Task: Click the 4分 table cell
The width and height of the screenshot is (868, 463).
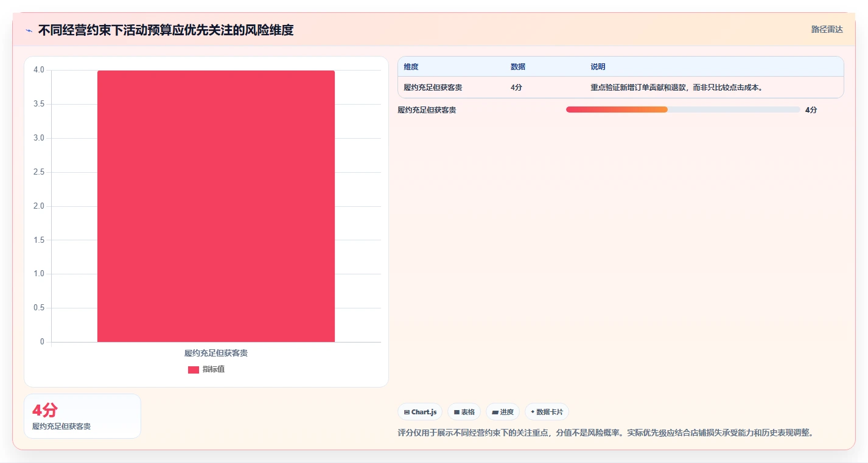Action: coord(516,88)
